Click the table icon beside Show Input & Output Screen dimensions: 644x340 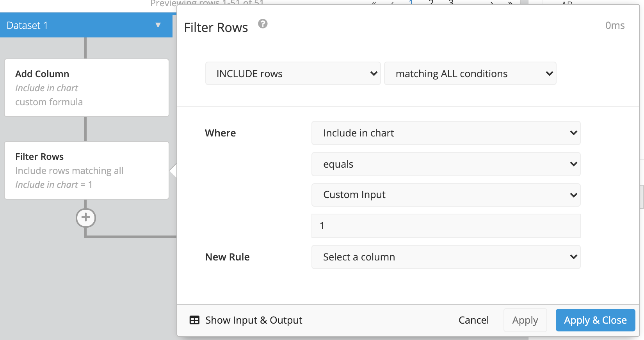pos(194,320)
